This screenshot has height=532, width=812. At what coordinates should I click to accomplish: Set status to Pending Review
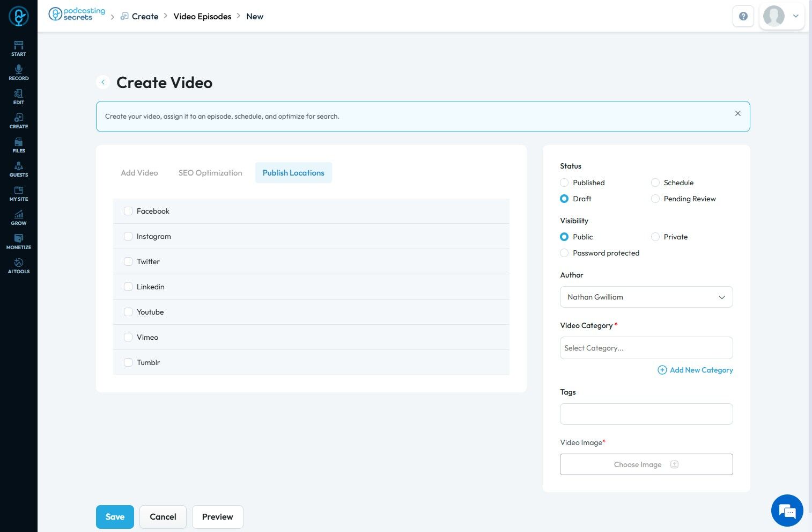655,199
